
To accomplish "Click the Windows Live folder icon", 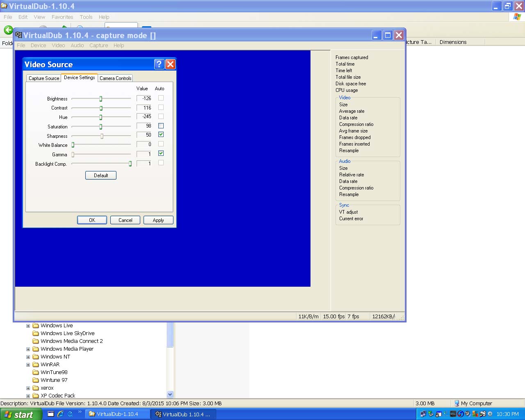I will (36, 326).
